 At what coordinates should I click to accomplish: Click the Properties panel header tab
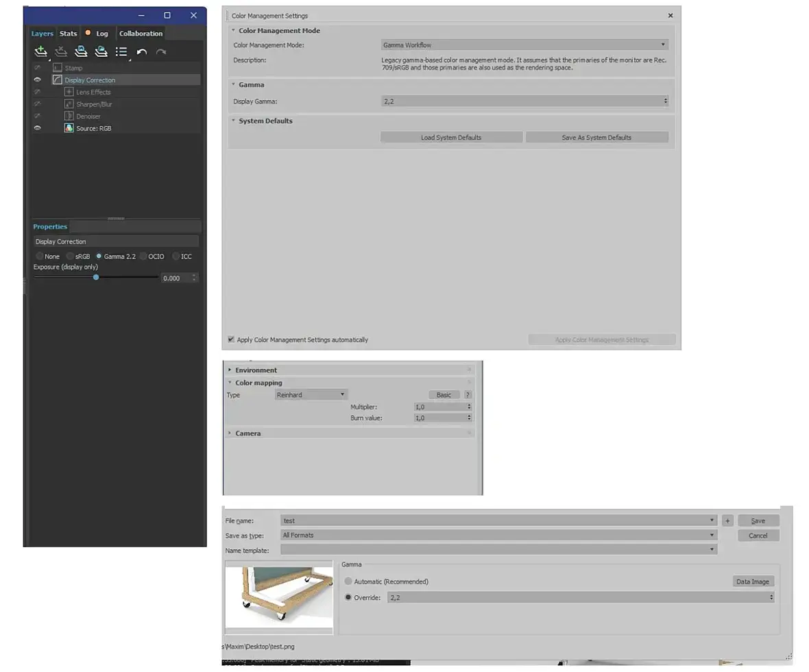tap(50, 226)
